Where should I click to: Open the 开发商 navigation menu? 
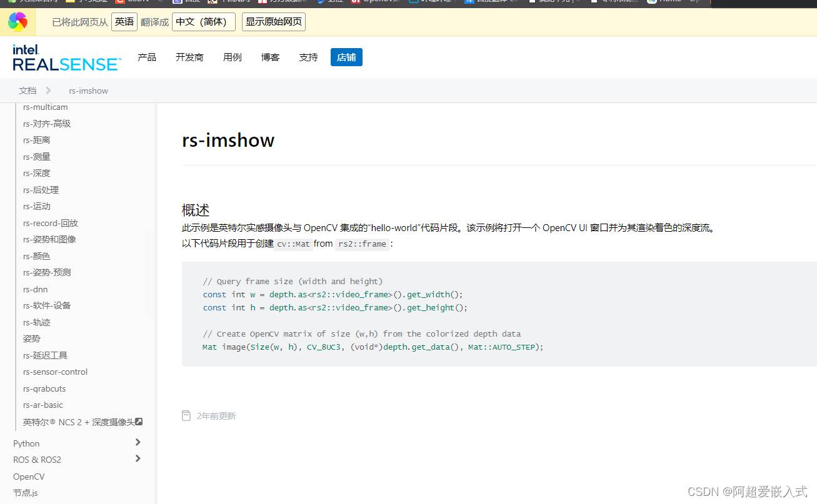click(189, 57)
